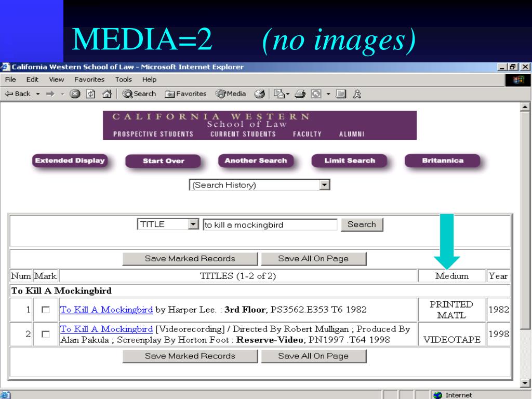Image resolution: width=532 pixels, height=399 pixels.
Task: Click the Internet Explorer title bar icon
Action: click(5, 67)
